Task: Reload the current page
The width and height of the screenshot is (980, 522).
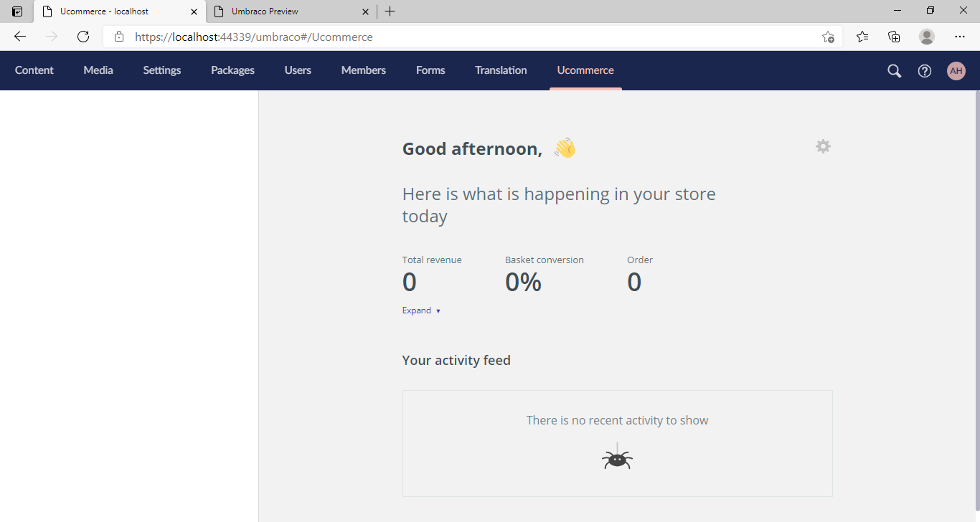Action: 83,37
